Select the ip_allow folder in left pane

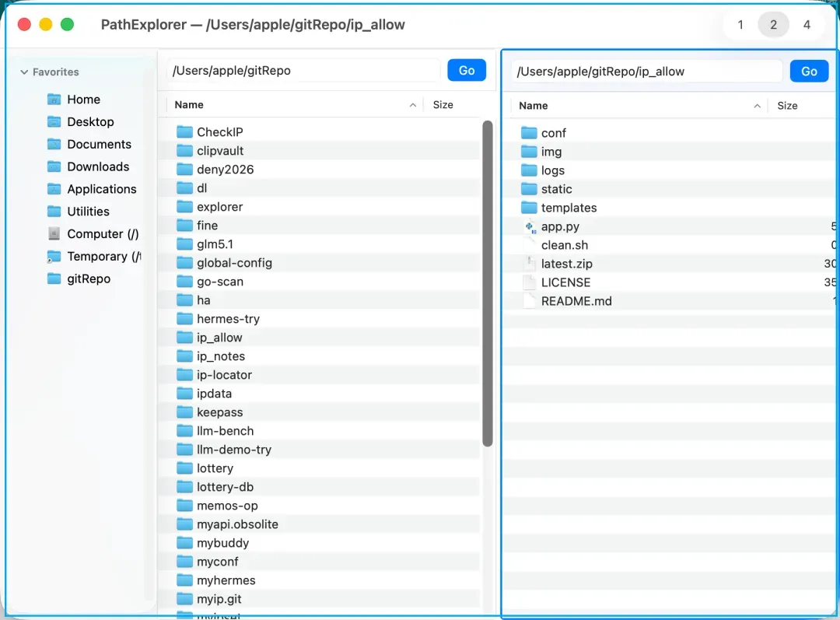click(x=320, y=338)
